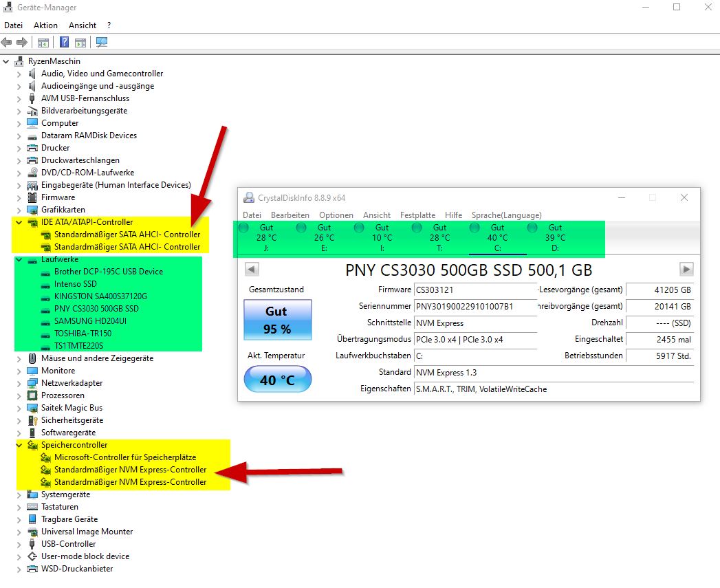Go to previous disk in CrystalDiskInfo

(252, 269)
